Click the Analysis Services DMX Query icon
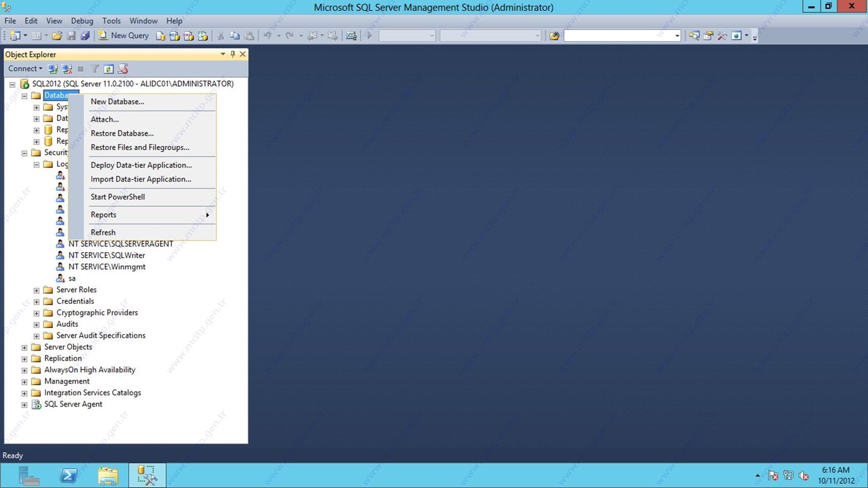 coord(189,36)
